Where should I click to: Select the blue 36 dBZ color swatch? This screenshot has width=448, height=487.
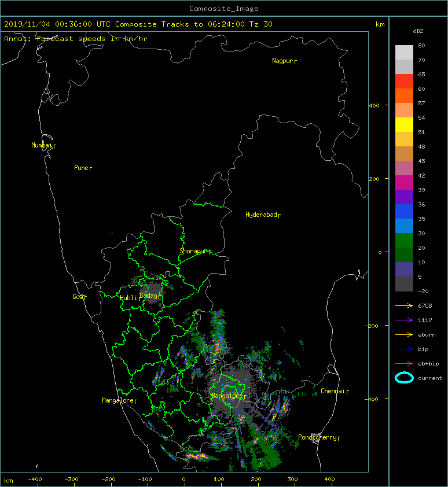(404, 211)
